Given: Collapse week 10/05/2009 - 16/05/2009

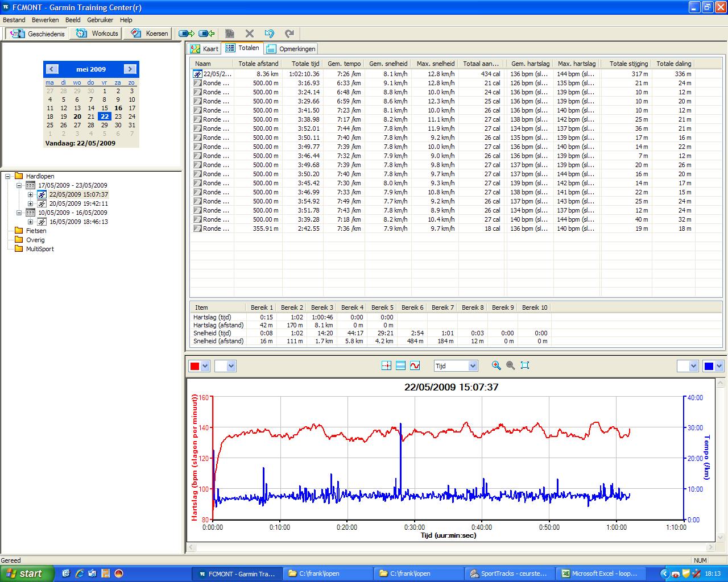Looking at the screenshot, I should coord(19,213).
